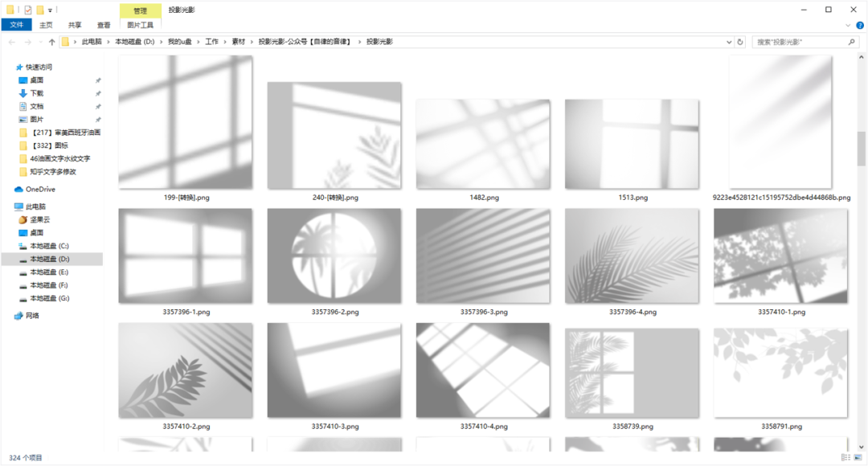Click the properties checkmark icon in title bar
The width and height of the screenshot is (868, 466).
point(27,10)
